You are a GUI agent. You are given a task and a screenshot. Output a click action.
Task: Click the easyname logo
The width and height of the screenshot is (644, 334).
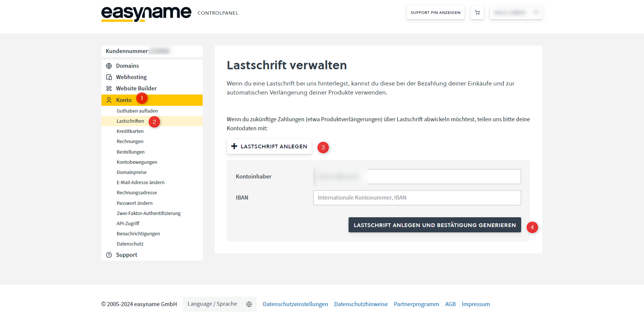pyautogui.click(x=146, y=14)
